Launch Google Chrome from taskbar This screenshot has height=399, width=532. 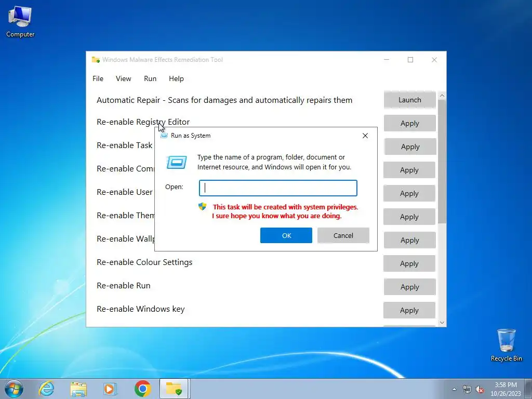142,389
